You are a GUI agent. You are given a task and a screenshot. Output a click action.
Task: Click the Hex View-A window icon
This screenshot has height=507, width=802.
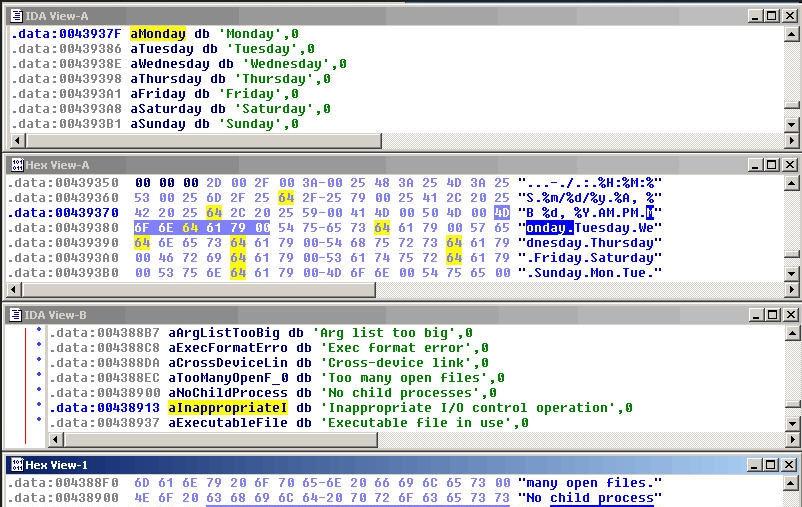coord(17,165)
